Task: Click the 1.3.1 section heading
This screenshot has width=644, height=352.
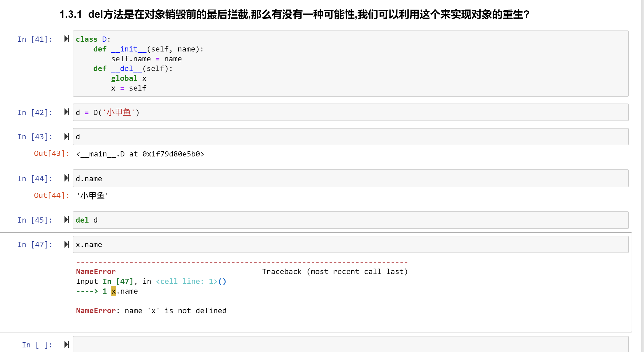Action: pos(294,14)
